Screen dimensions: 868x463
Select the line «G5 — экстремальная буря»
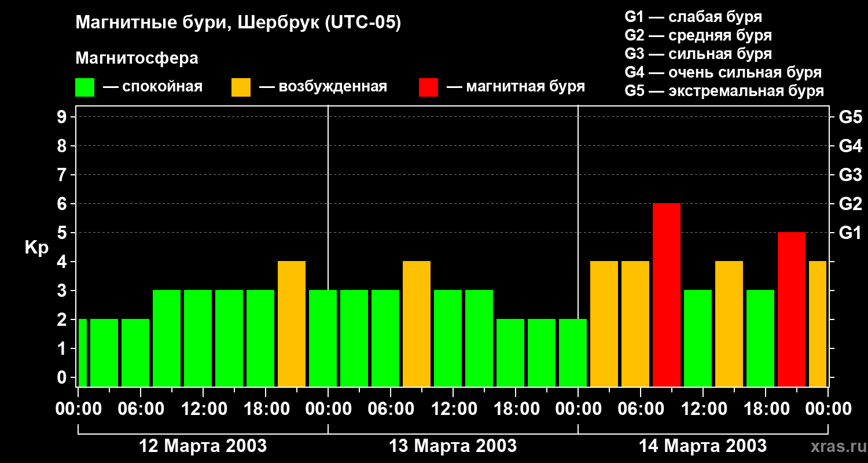pyautogui.click(x=724, y=91)
